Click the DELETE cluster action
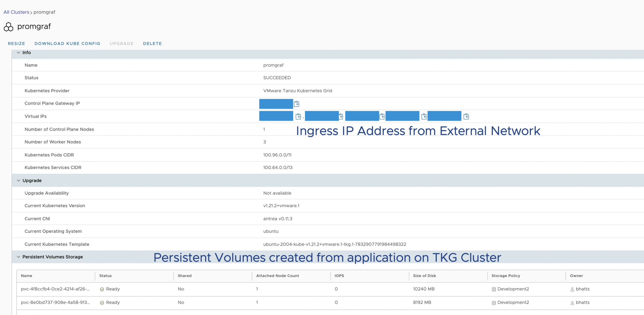 pyautogui.click(x=152, y=44)
